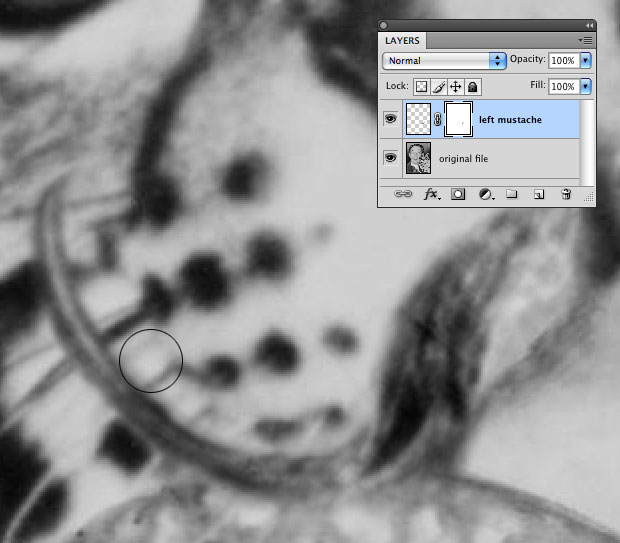The image size is (620, 543).
Task: Create a new layer with page icon
Action: click(538, 195)
